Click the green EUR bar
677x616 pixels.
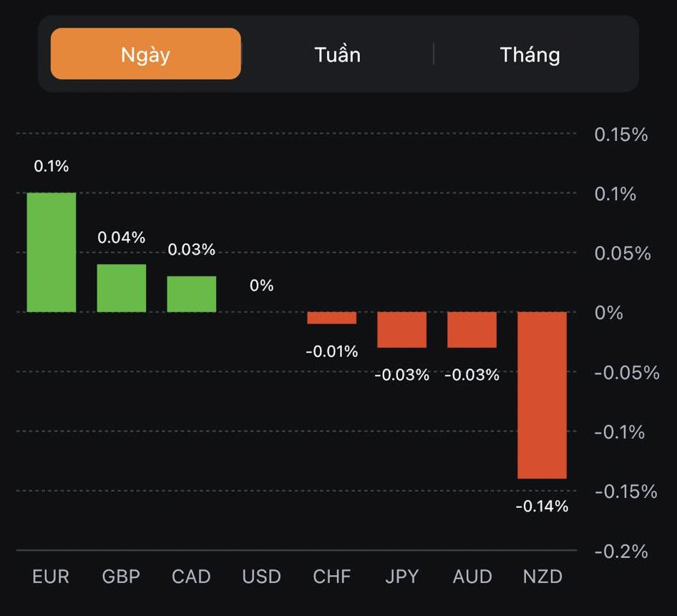[52, 253]
